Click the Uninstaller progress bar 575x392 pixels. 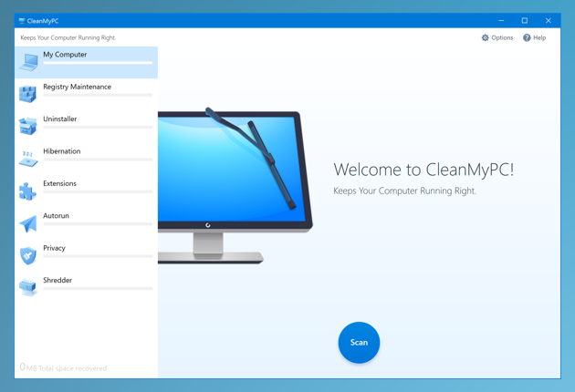98,128
